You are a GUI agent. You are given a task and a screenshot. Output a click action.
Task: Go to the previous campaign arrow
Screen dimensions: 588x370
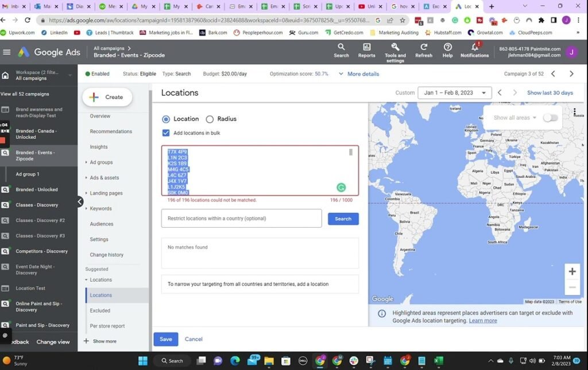[553, 74]
